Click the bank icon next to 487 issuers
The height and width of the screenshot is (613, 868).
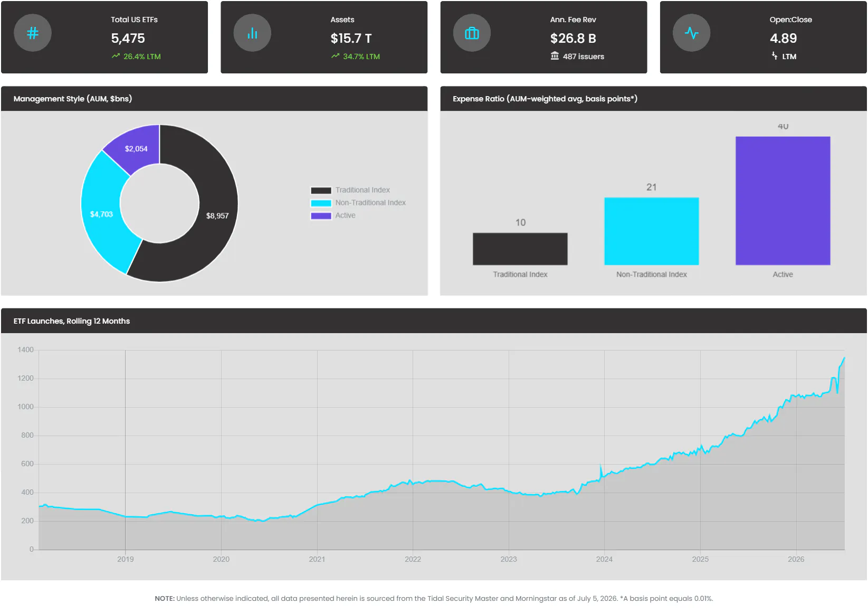(555, 56)
